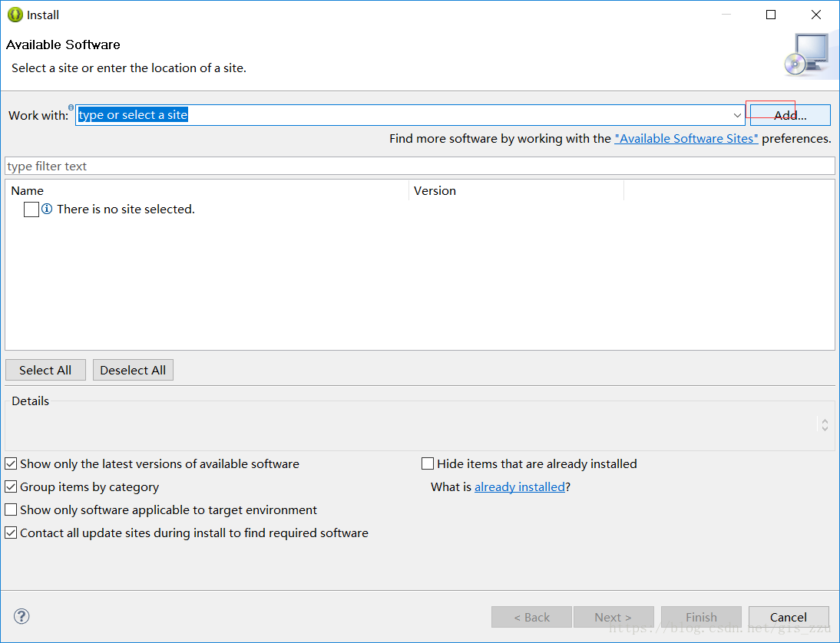The height and width of the screenshot is (643, 840).
Task: Enable Hide items that are already installed
Action: click(428, 463)
